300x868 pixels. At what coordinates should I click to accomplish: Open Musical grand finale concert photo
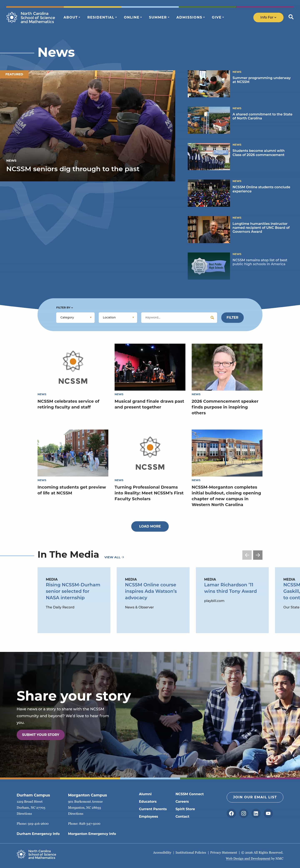coord(150,367)
